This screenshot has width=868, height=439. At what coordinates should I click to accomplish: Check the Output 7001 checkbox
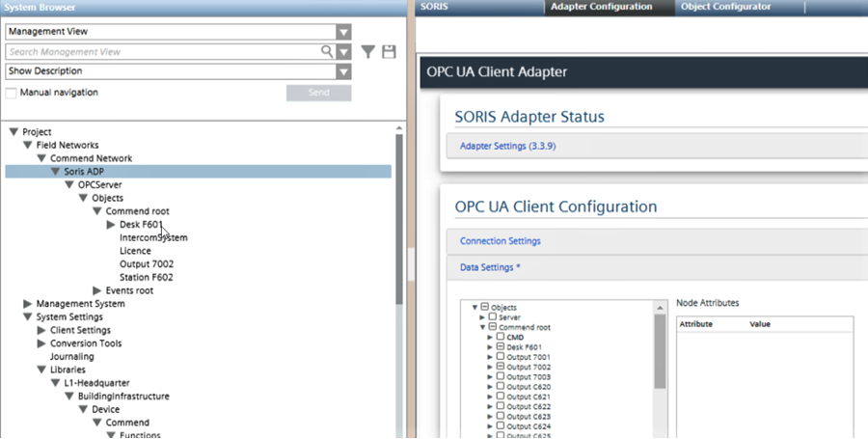[501, 357]
